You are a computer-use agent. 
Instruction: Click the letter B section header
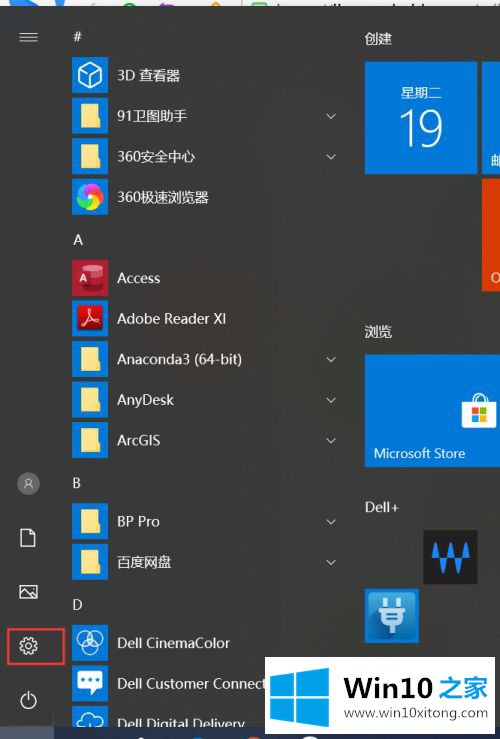(x=77, y=483)
